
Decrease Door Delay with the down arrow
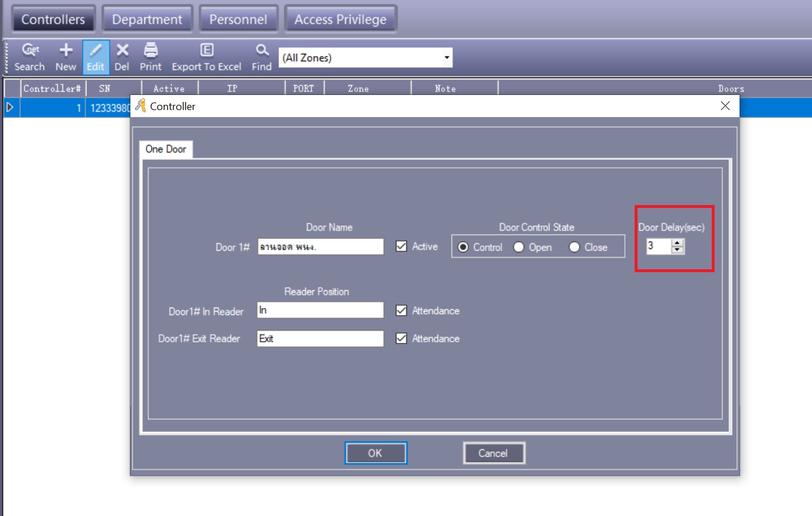678,250
